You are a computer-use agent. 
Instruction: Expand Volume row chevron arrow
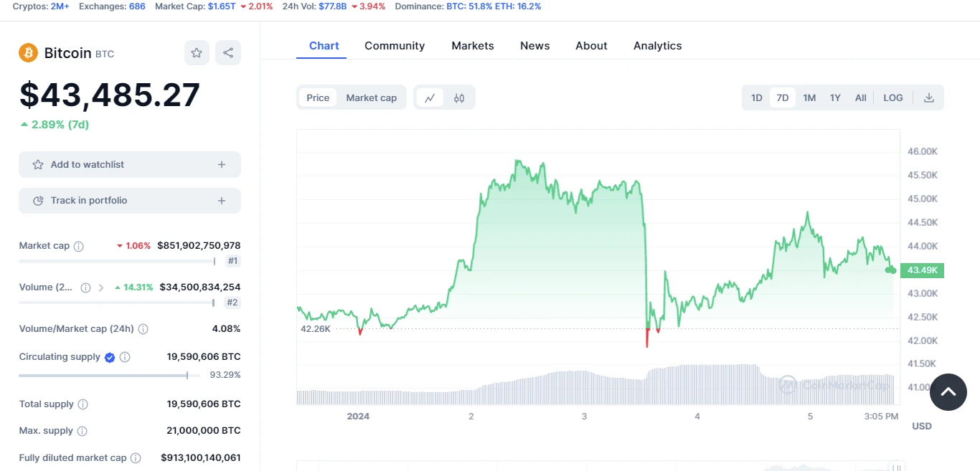[x=100, y=287]
